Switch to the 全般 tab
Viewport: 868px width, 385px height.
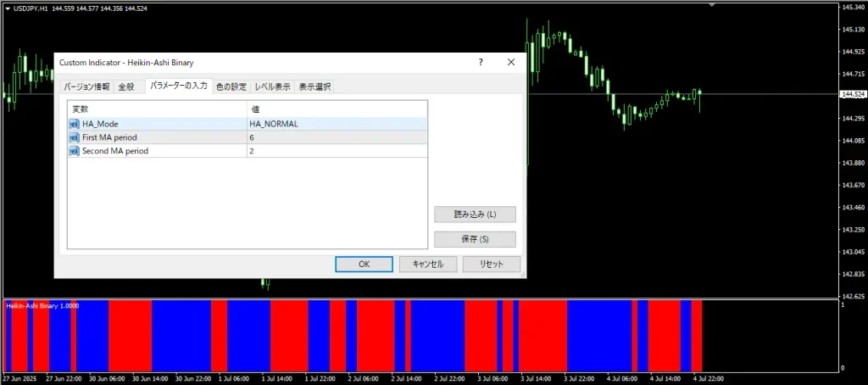[x=126, y=87]
